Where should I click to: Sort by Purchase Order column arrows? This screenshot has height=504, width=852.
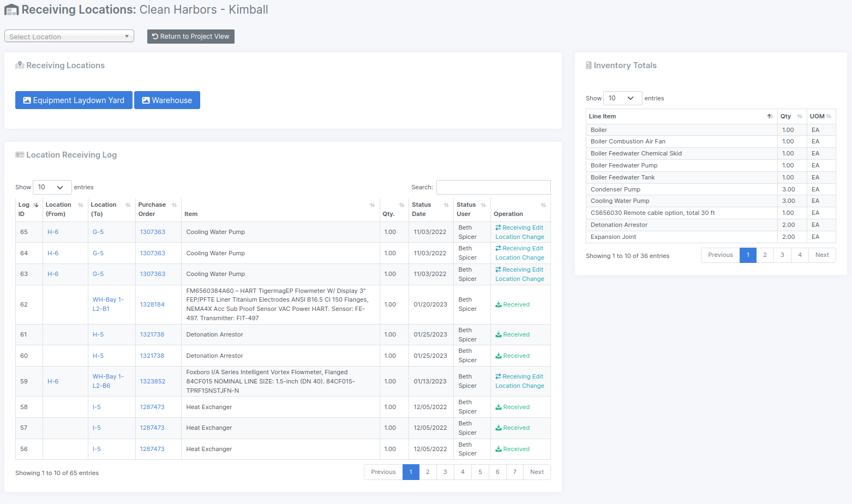pyautogui.click(x=174, y=205)
